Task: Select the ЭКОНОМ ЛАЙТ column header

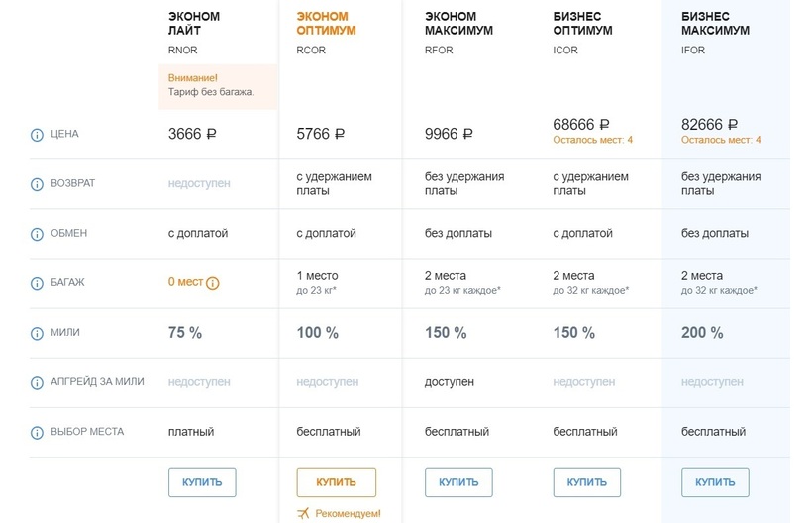Action: coord(194,24)
